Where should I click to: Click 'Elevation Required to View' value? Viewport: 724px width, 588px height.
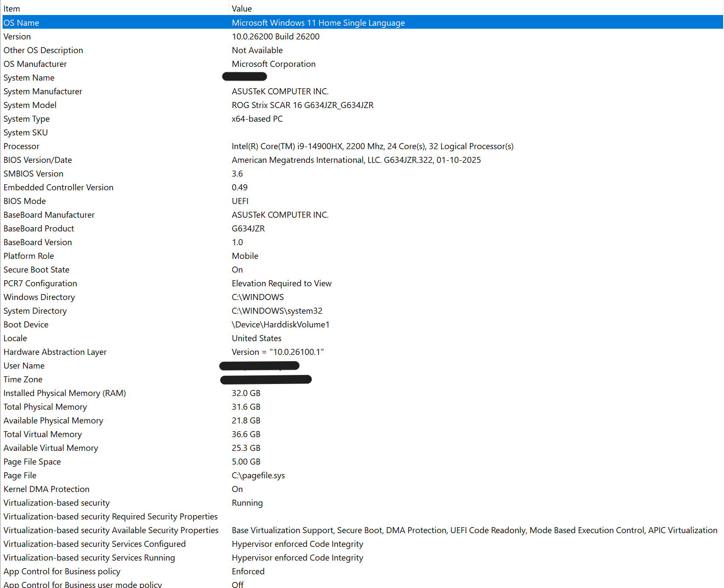(x=281, y=283)
